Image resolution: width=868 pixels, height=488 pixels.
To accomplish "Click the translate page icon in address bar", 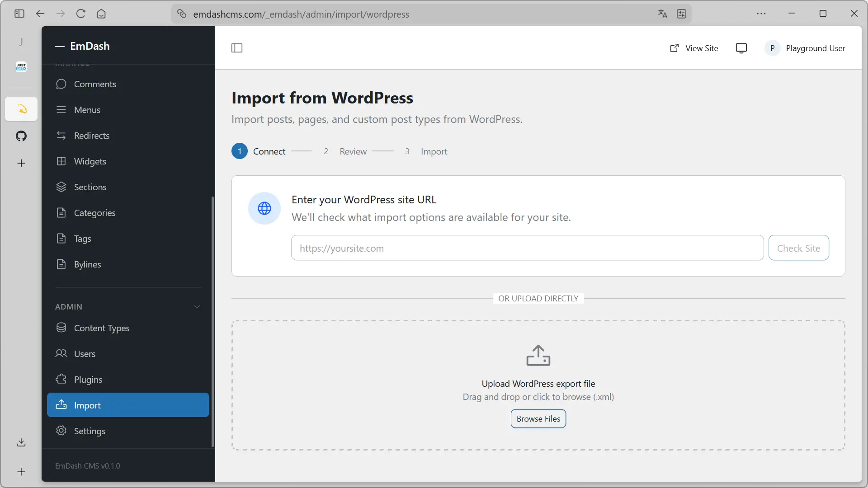I will point(663,14).
